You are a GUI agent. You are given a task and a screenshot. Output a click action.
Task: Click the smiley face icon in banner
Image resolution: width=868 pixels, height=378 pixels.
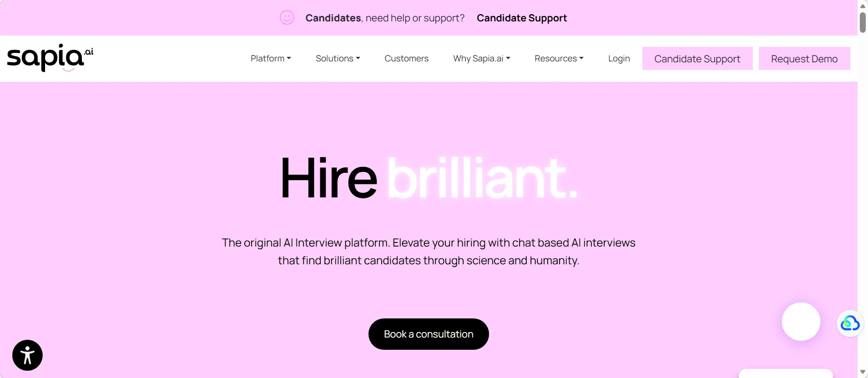pos(287,18)
